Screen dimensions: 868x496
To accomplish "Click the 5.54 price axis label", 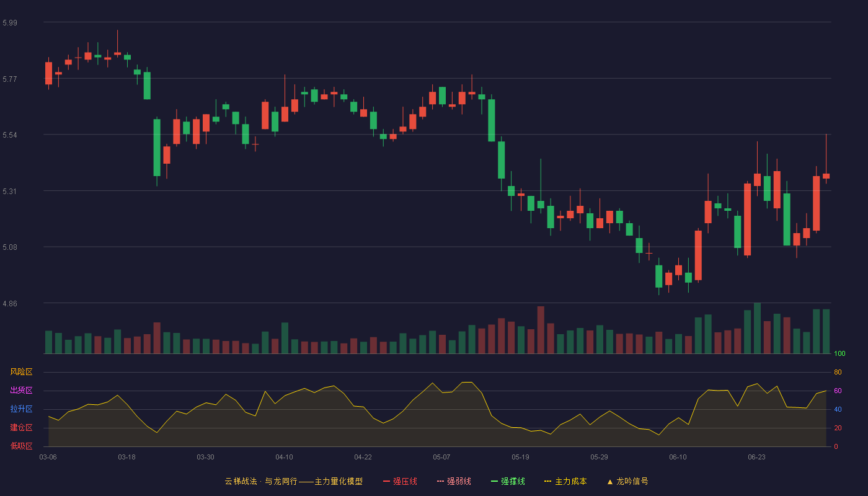I will pyautogui.click(x=10, y=135).
